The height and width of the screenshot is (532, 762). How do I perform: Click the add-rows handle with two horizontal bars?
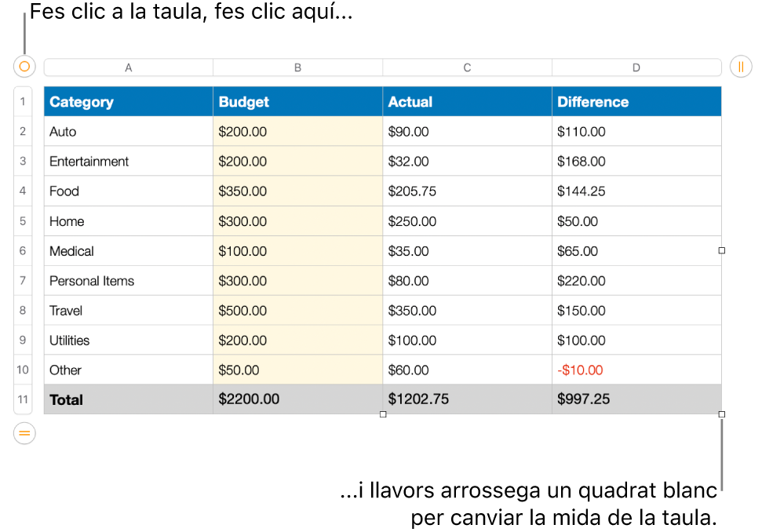[x=24, y=433]
